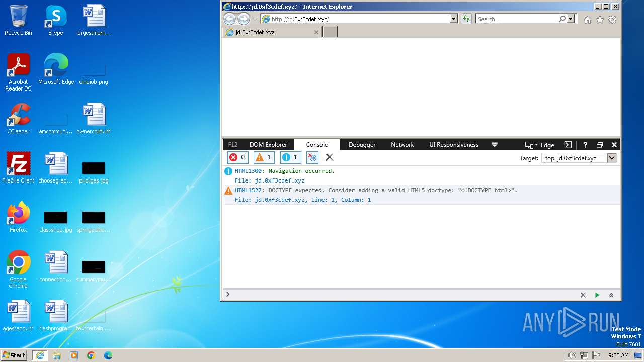Open the IE Home page icon
The image size is (644, 362).
click(x=587, y=20)
